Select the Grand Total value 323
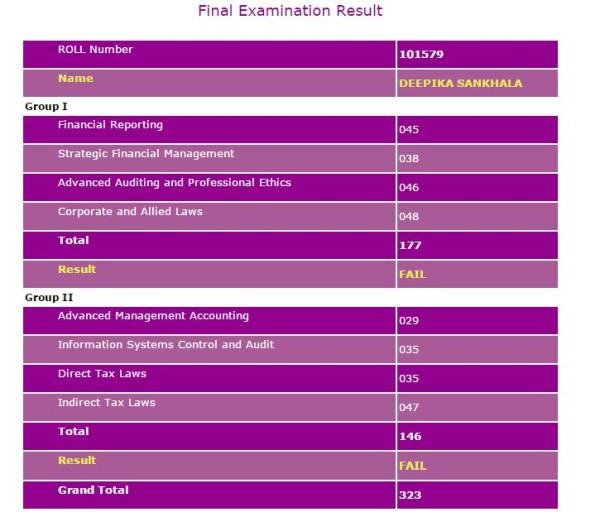This screenshot has width=600, height=512. [x=410, y=495]
